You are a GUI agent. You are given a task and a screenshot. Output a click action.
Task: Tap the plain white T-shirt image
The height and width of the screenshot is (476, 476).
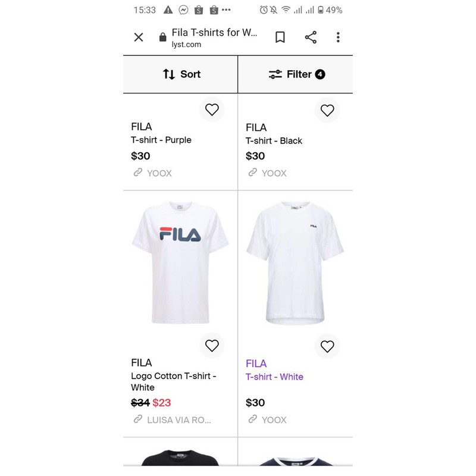pyautogui.click(x=295, y=265)
